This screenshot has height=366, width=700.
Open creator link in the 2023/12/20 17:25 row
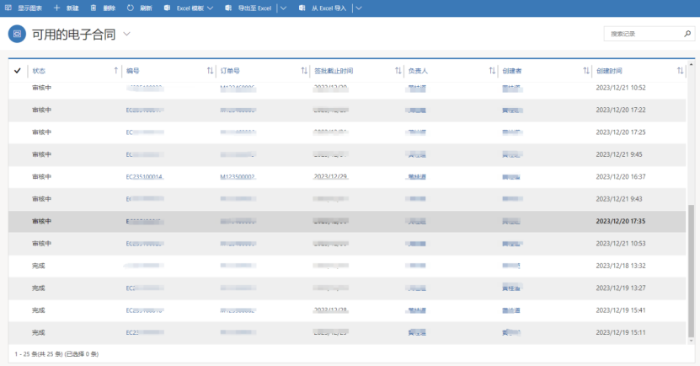(512, 132)
